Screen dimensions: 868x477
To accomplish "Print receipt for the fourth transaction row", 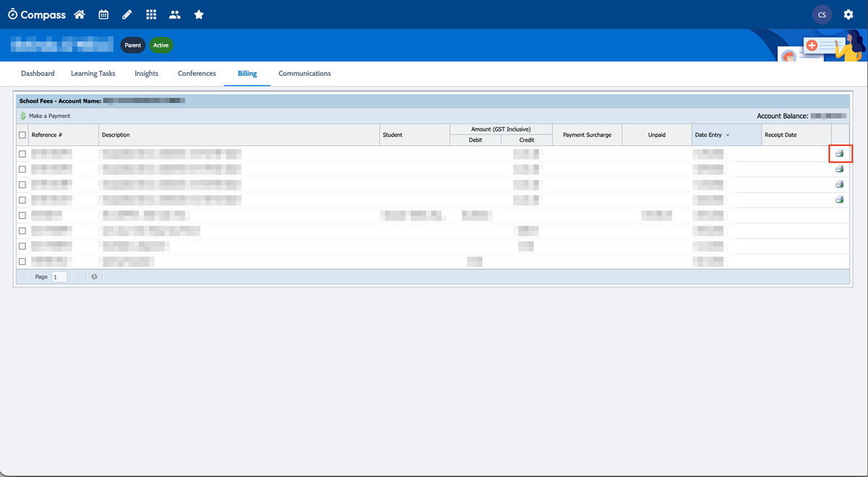I will point(840,199).
